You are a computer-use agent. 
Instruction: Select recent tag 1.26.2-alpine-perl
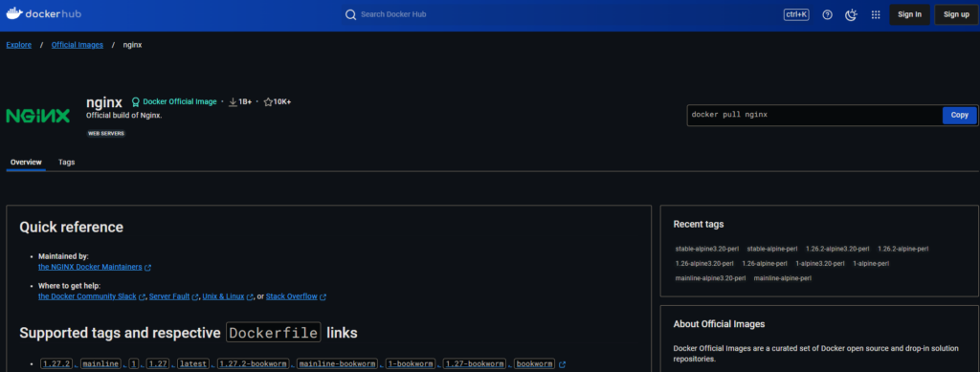coord(903,249)
